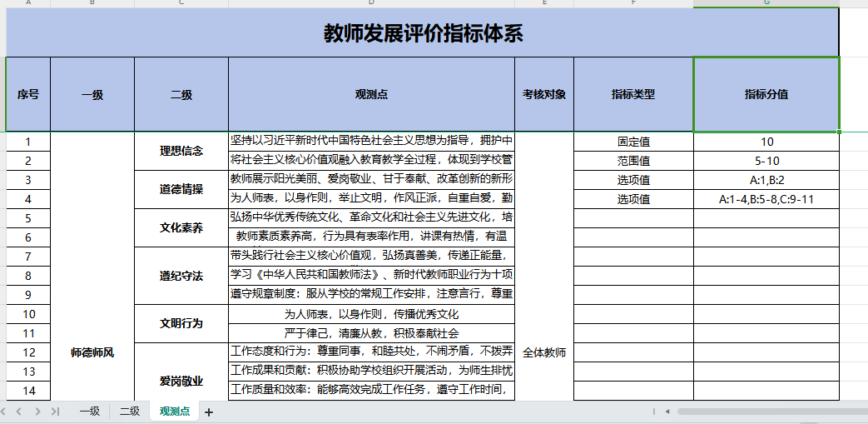The height and width of the screenshot is (424, 868).
Task: Click the horizontal scrollbar thumb
Action: [766, 412]
